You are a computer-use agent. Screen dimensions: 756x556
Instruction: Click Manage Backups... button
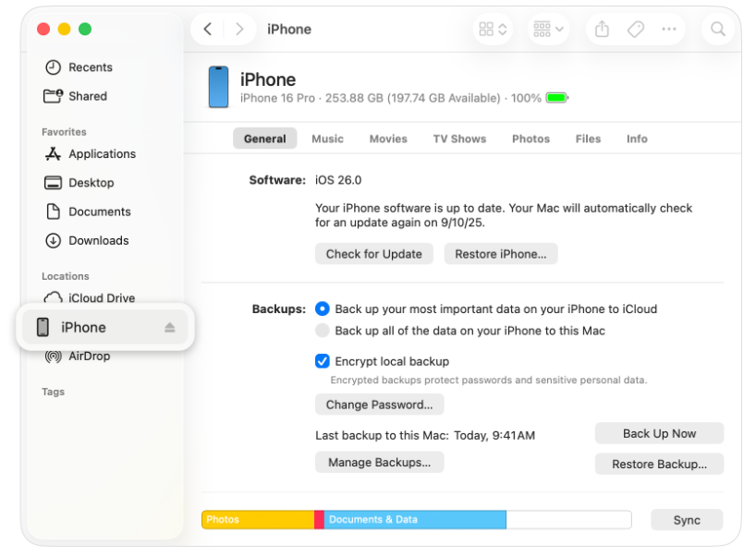point(380,462)
